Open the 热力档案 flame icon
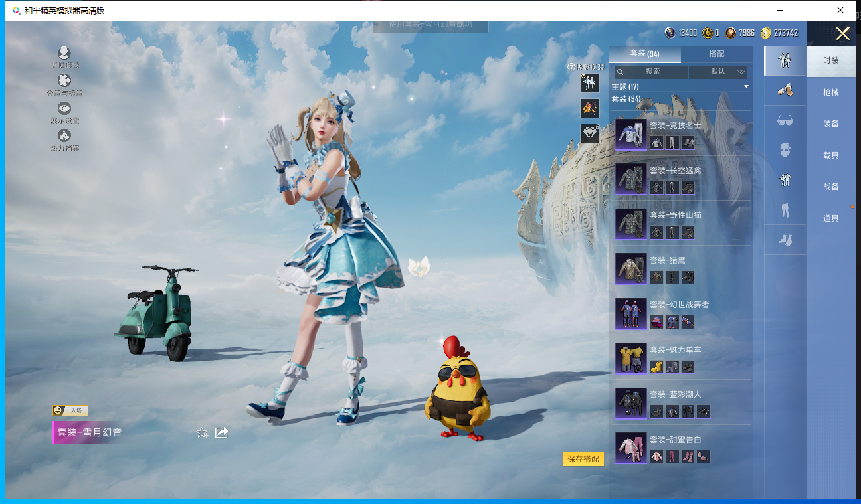This screenshot has width=861, height=504. (64, 135)
